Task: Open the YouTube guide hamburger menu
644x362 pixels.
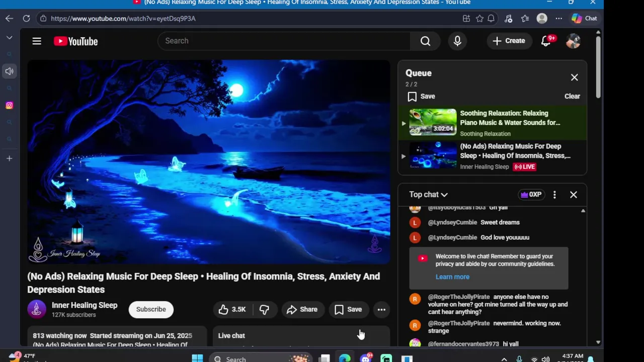Action: coord(37,41)
